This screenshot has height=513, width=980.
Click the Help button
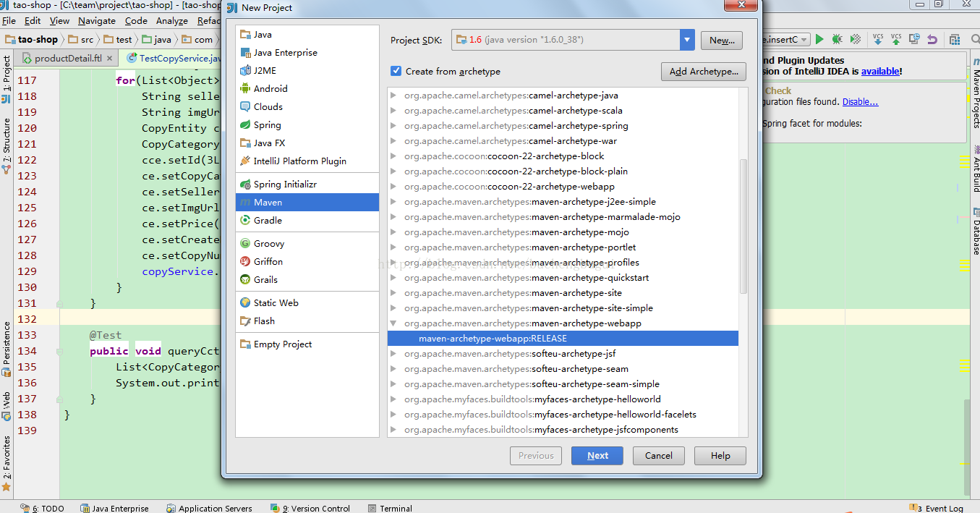click(x=720, y=456)
